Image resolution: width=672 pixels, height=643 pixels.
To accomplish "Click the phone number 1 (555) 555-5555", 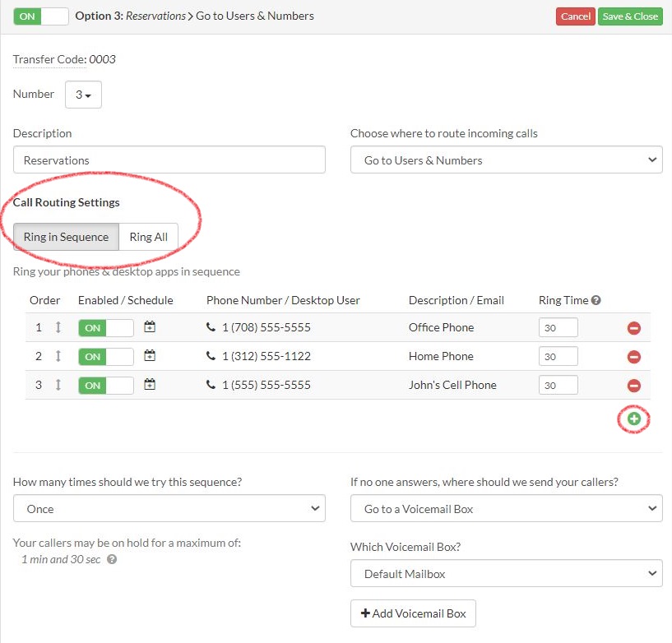I will point(266,385).
